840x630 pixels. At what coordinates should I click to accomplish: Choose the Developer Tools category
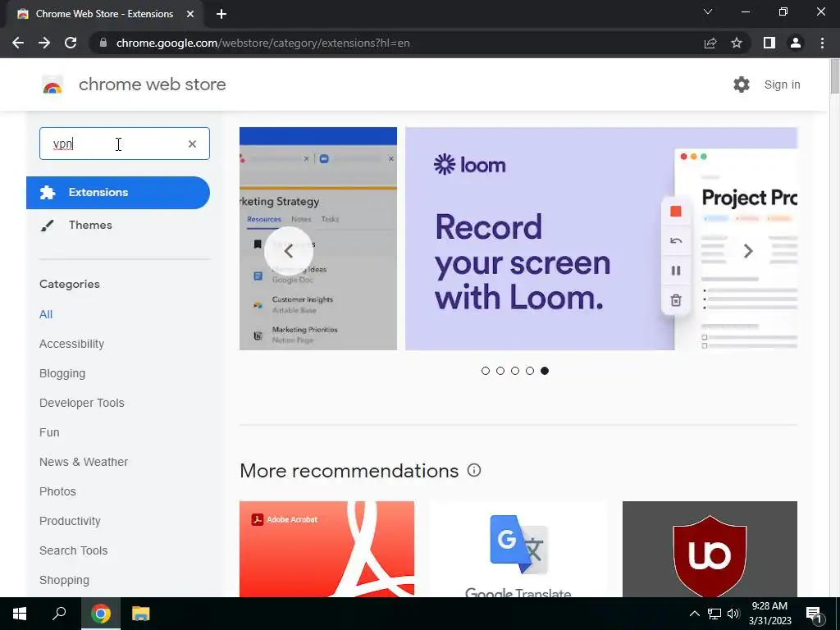tap(81, 403)
